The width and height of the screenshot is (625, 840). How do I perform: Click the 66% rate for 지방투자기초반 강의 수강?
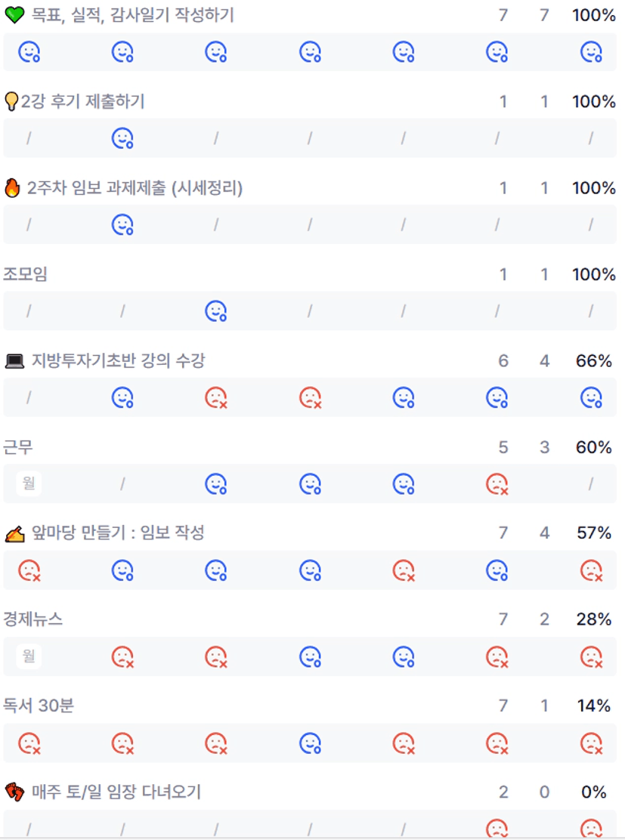coord(593,361)
